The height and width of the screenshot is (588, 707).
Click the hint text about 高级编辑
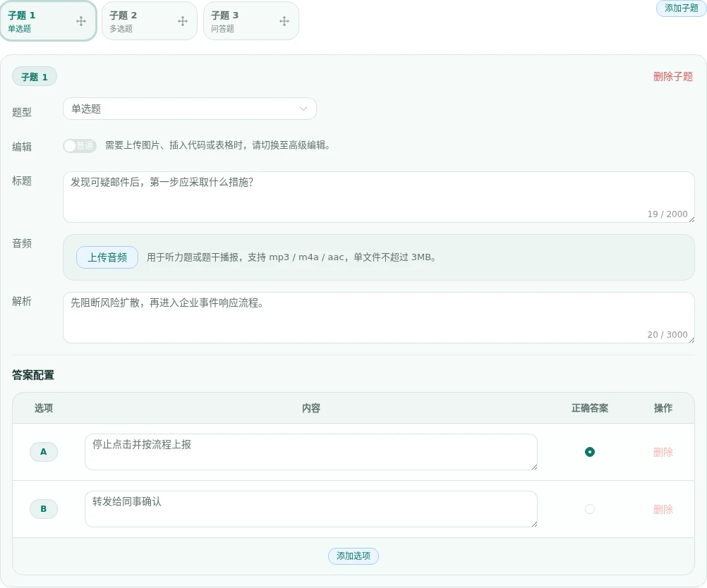pos(218,145)
